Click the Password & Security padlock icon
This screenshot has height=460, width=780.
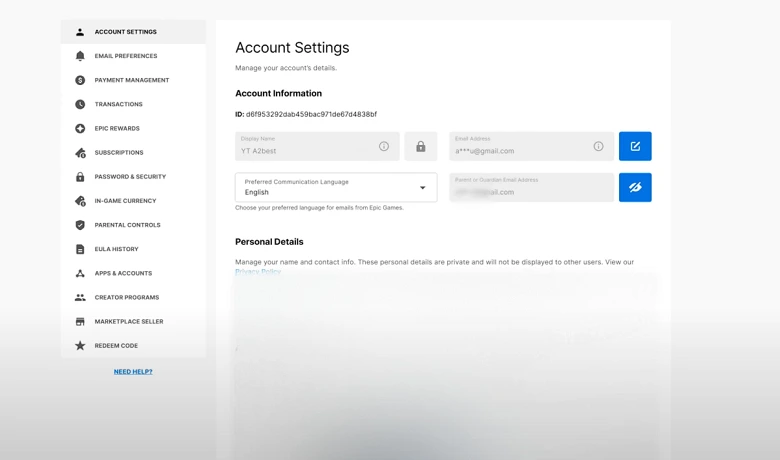coord(80,177)
